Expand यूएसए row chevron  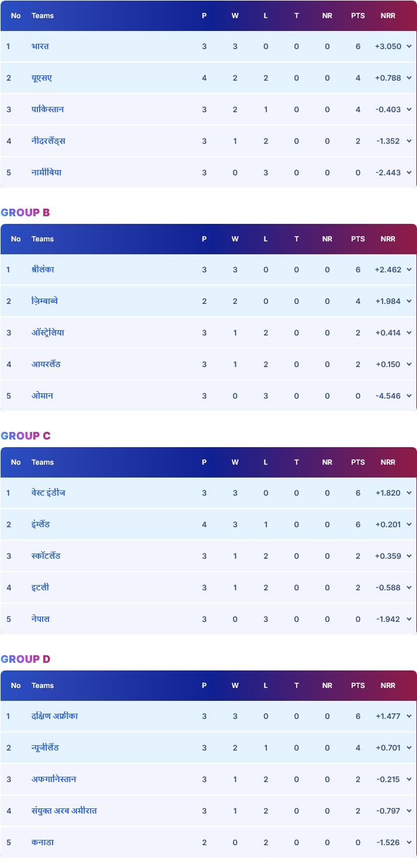click(409, 78)
